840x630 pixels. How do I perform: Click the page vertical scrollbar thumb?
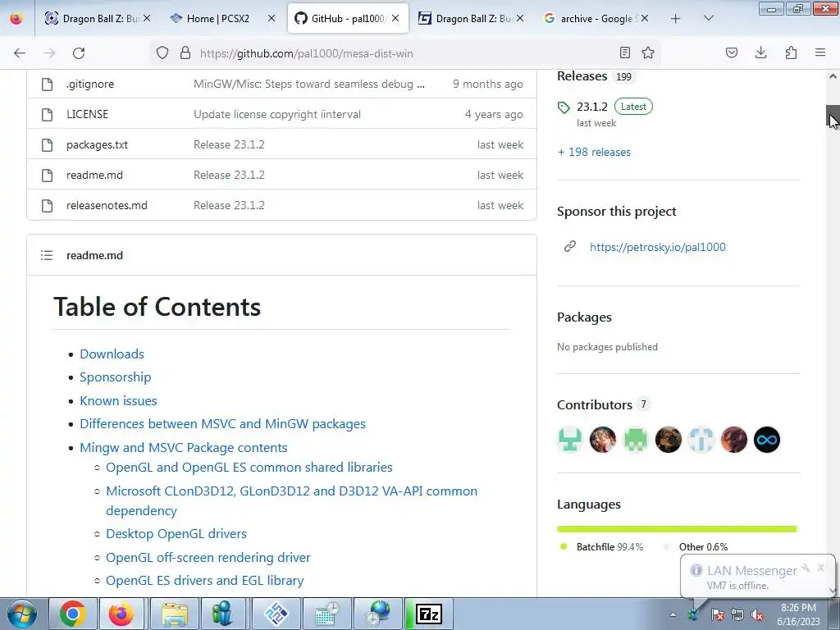tap(832, 117)
